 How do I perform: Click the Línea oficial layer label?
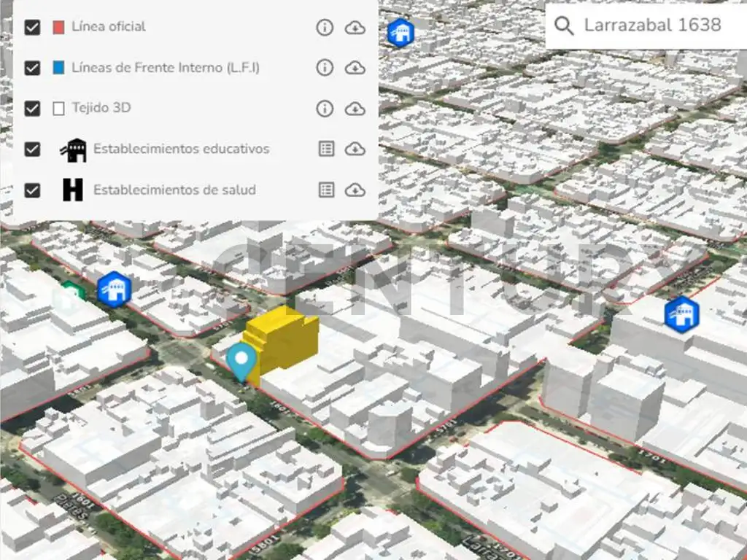[x=109, y=26]
